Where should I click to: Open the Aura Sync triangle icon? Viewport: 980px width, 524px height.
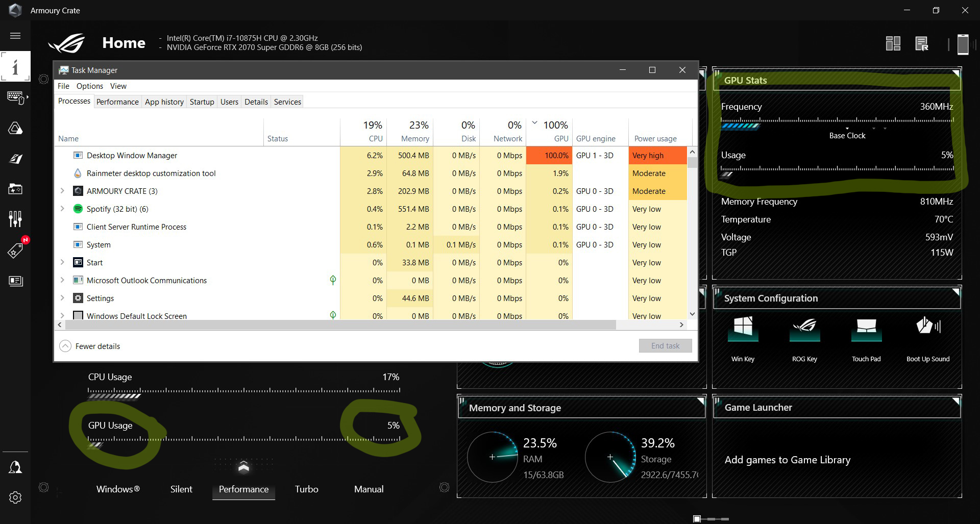(x=15, y=129)
